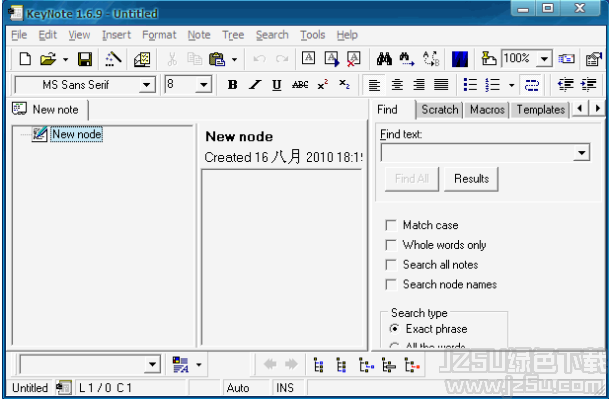
Task: Justify text alignment
Action: pyautogui.click(x=441, y=84)
